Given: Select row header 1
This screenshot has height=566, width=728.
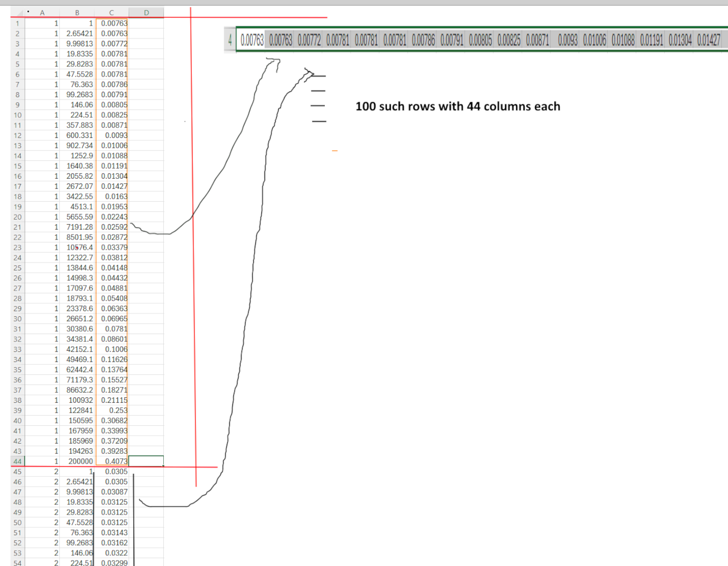Looking at the screenshot, I should point(17,23).
